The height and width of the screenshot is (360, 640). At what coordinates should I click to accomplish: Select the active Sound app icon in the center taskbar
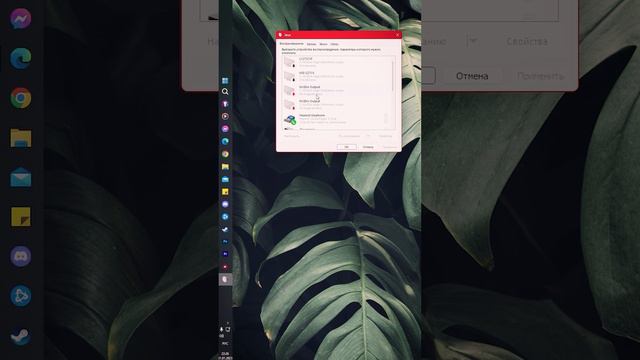tap(225, 279)
